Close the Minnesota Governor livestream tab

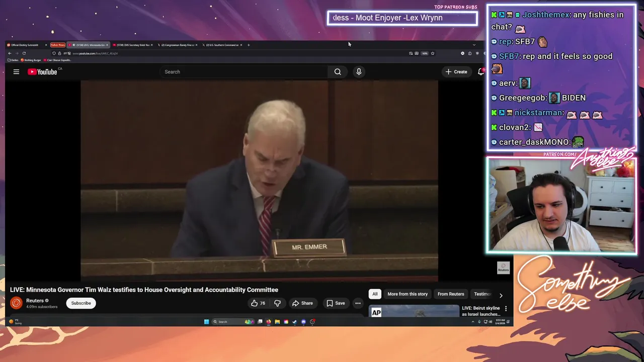[107, 45]
